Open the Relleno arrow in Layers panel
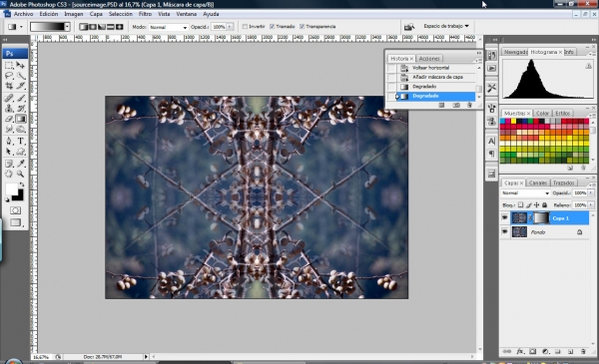 click(x=591, y=204)
